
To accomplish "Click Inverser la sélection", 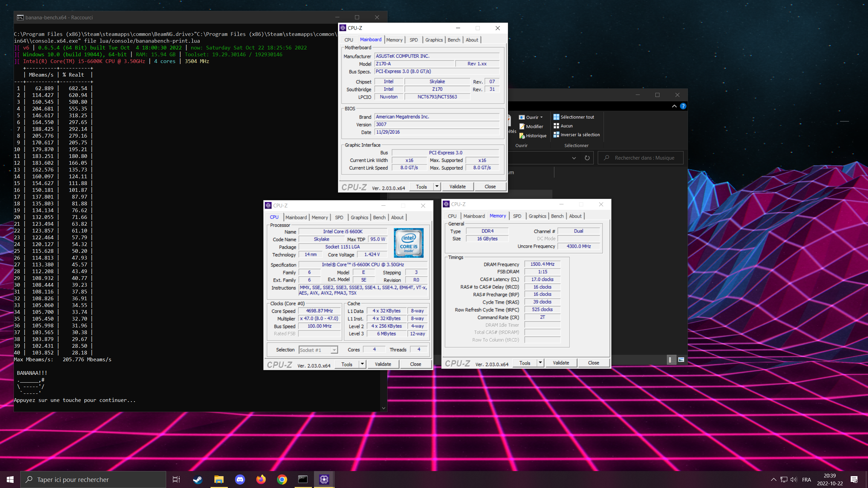I will pyautogui.click(x=576, y=135).
